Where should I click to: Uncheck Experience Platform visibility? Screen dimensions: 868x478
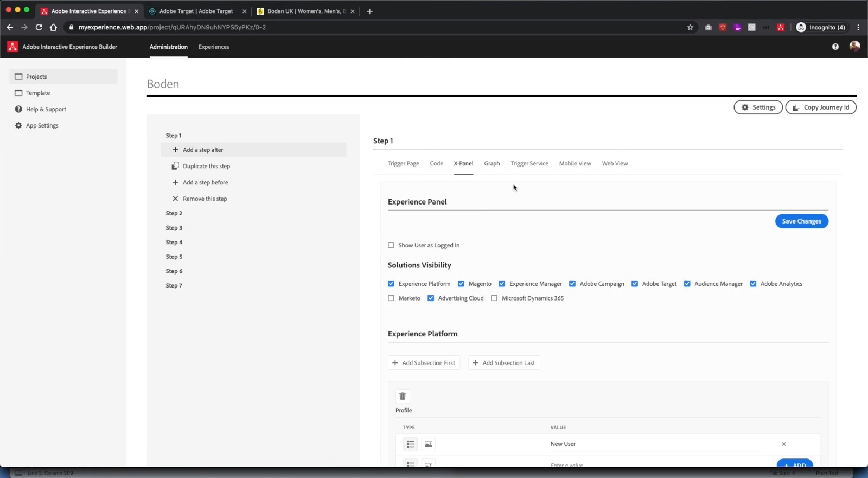391,284
